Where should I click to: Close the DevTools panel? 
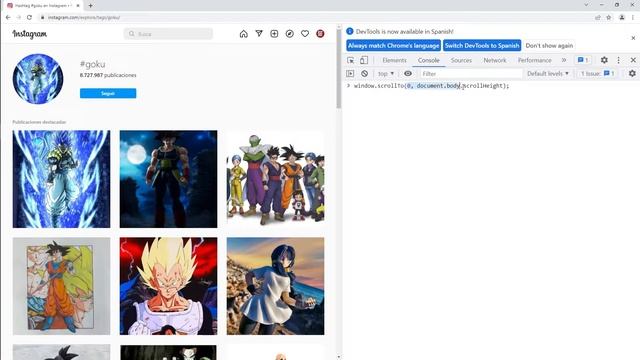point(633,60)
